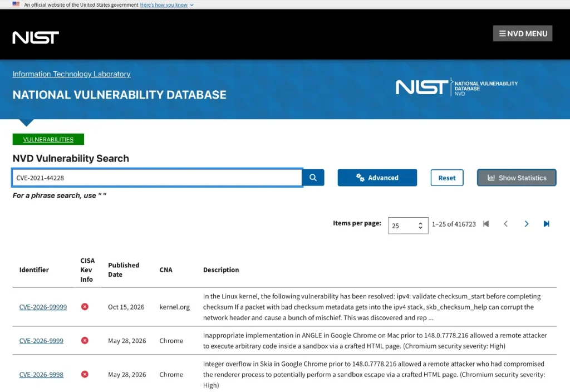
Task: Click the NIST logo in black header
Action: tap(36, 37)
